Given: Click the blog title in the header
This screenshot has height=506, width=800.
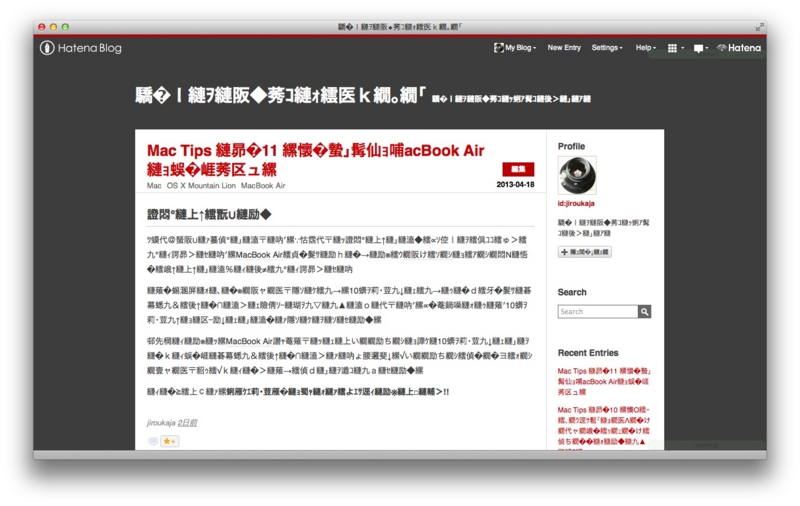Looking at the screenshot, I should coord(280,95).
